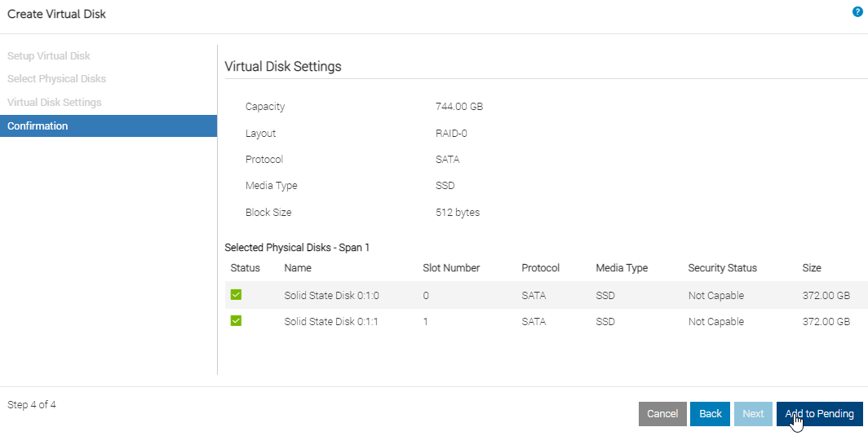
Task: Click Add to Pending button
Action: coord(819,414)
